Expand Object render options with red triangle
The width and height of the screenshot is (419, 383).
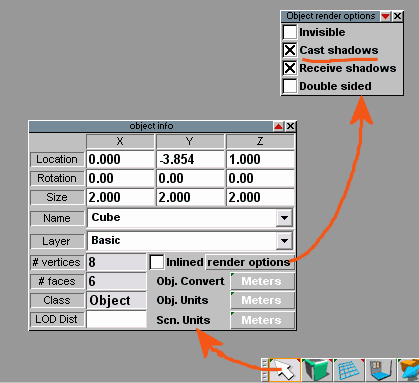pyautogui.click(x=386, y=16)
